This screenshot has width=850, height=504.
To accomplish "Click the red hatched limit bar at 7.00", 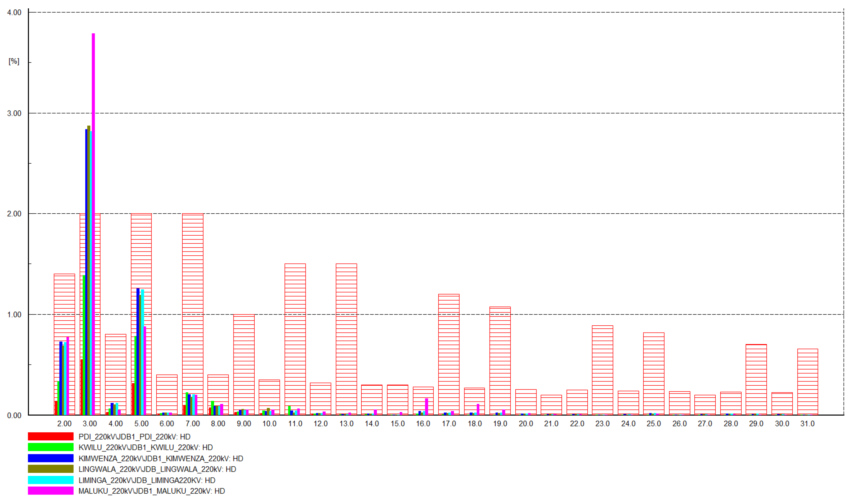I will coord(193,314).
